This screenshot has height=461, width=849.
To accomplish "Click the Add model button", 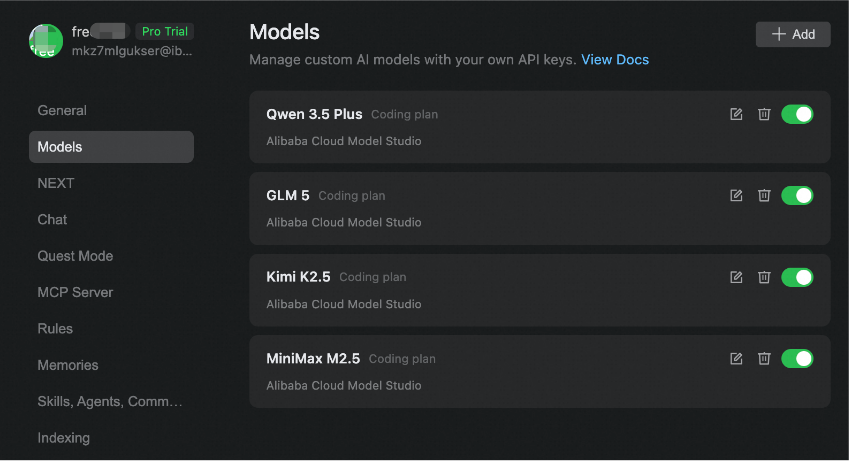I will point(793,34).
